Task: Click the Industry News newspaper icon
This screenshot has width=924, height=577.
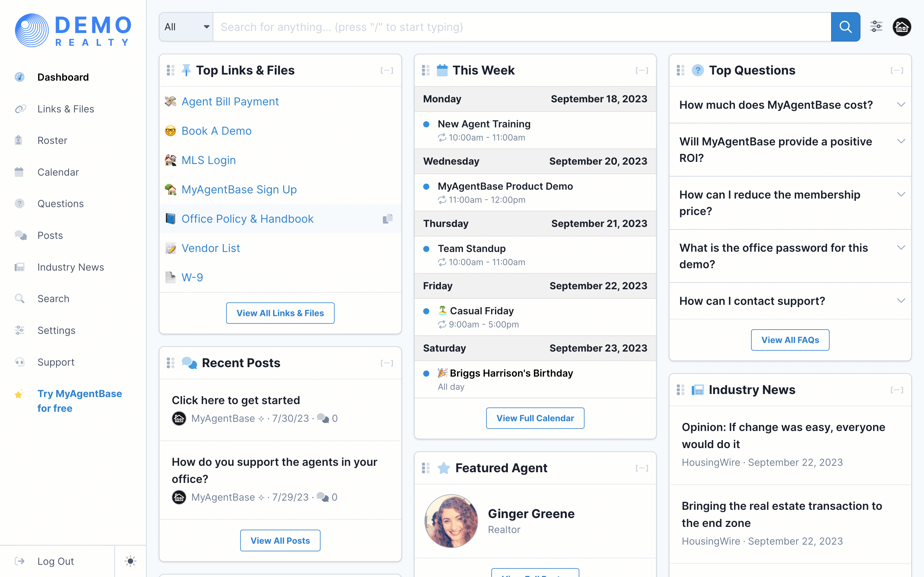Action: click(698, 390)
